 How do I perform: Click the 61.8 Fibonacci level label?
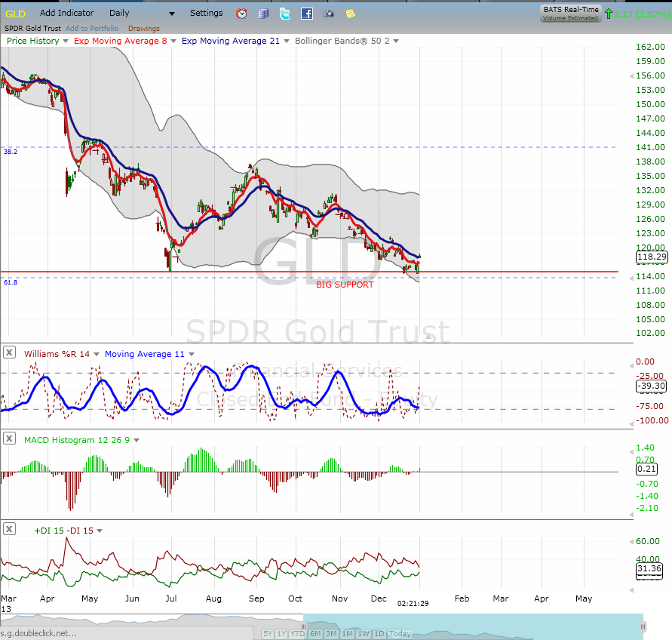tap(11, 282)
